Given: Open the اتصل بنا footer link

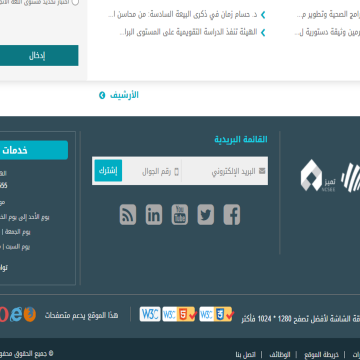Looking at the screenshot, I should pyautogui.click(x=245, y=355).
